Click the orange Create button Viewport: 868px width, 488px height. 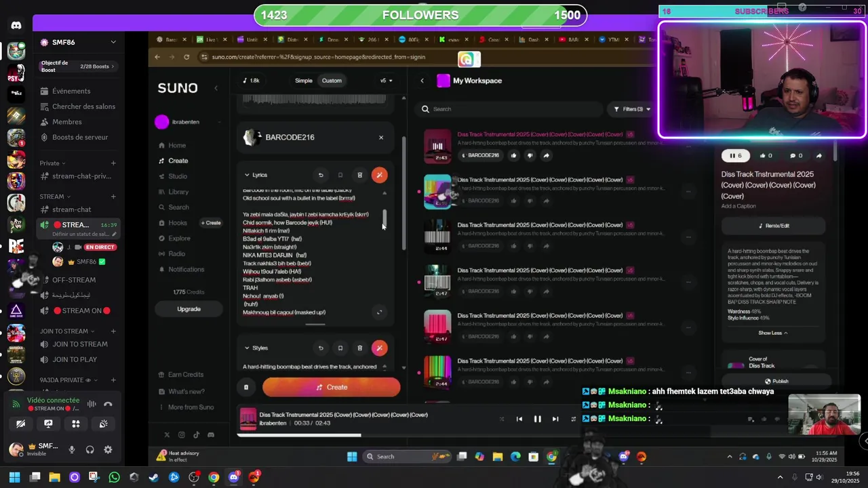[x=332, y=387]
